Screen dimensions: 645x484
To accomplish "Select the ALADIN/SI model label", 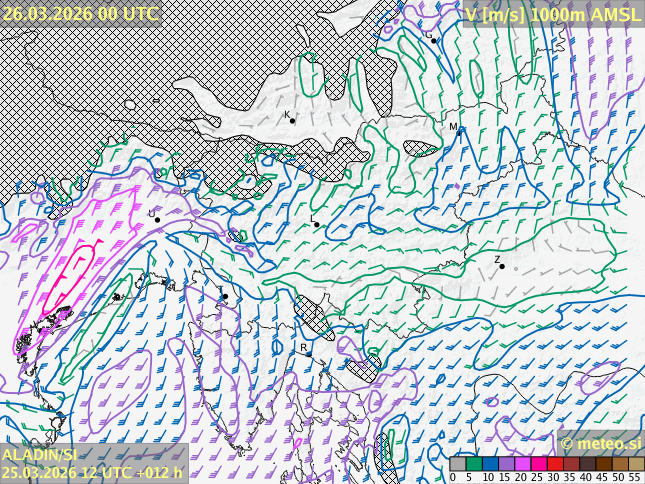I will 40,455.
